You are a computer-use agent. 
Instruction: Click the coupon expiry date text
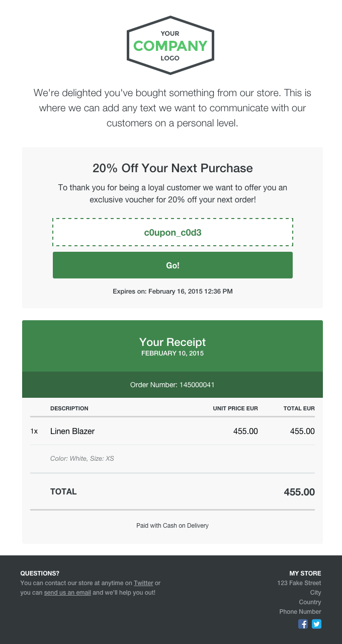point(173,291)
